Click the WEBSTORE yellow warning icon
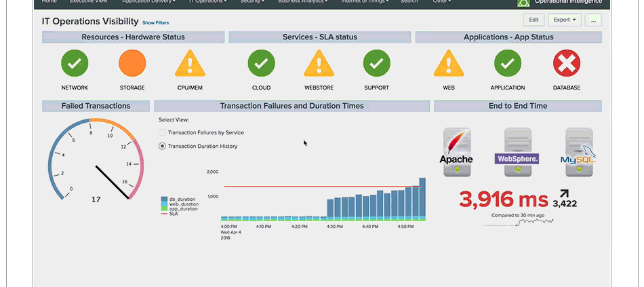 pos(319,63)
